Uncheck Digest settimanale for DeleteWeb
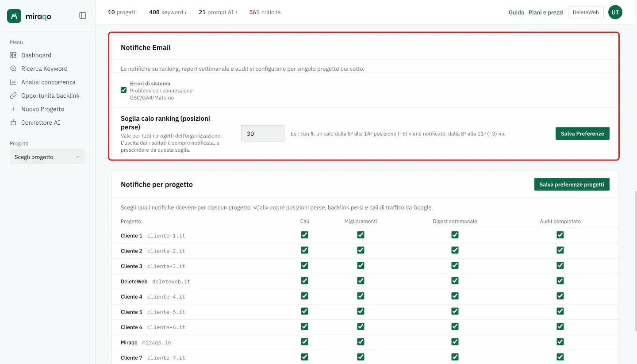The width and height of the screenshot is (637, 364). (455, 281)
